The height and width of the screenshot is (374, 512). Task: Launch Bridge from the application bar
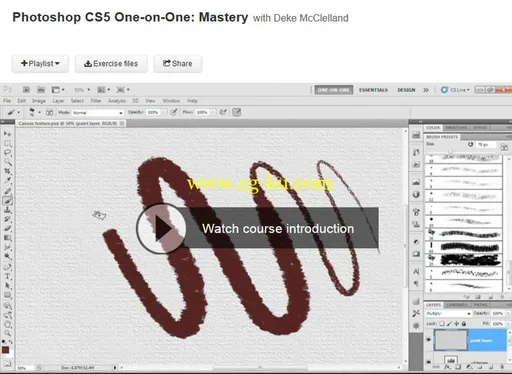[26, 90]
